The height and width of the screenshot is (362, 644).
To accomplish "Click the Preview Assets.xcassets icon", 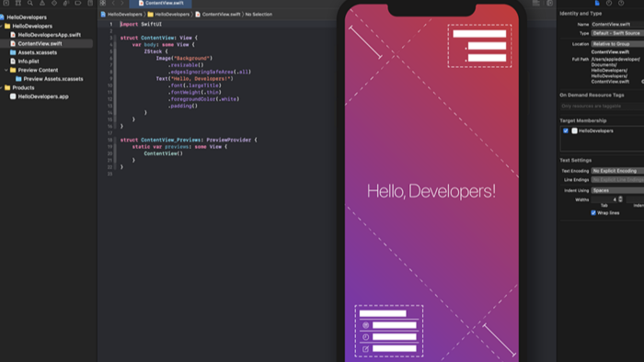I will [x=18, y=79].
